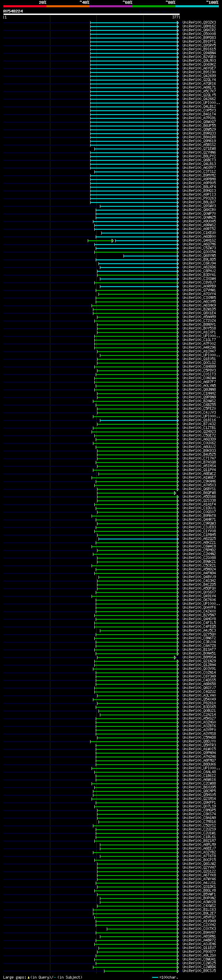Image resolution: width=222 pixels, height=980 pixels.
Task: Select hit label UniRef100_C8PHJ2
Action: pos(199,271)
